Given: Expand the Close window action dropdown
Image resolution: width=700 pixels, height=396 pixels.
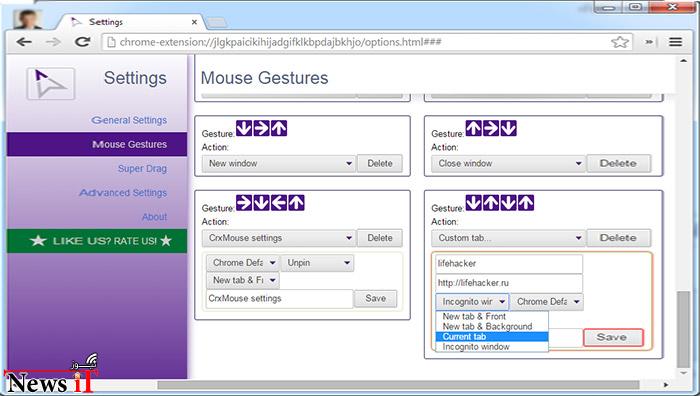Looking at the screenshot, I should point(508,163).
